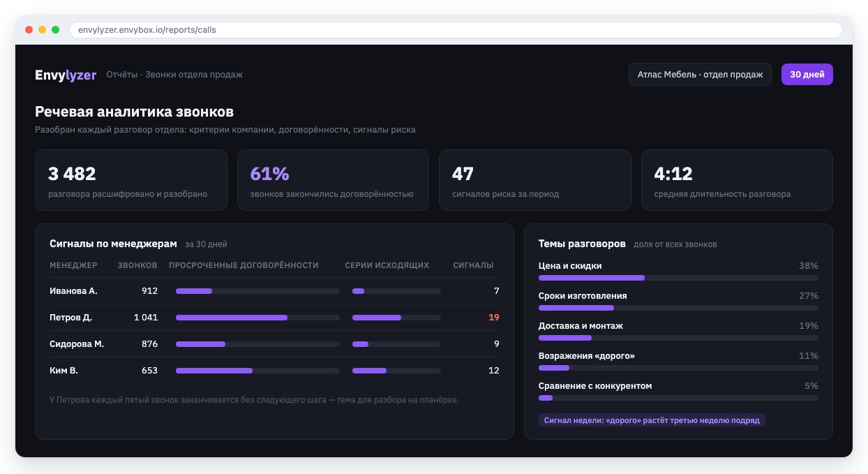Click the Серии исходящих column header
Viewport: 868px width, 474px height.
coord(387,265)
